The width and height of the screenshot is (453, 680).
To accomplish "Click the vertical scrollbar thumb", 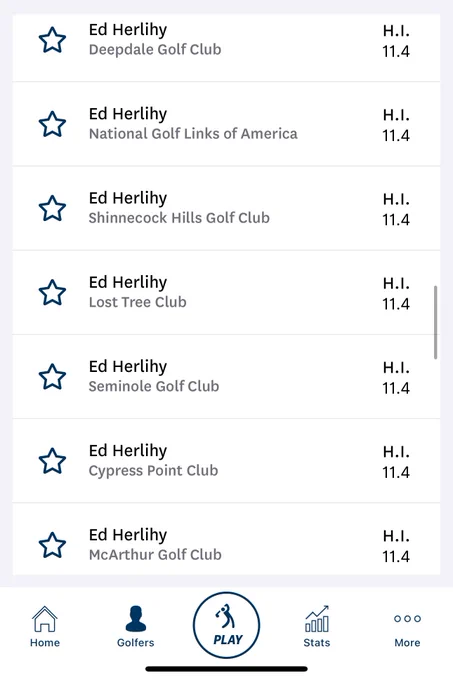I will coord(435,322).
